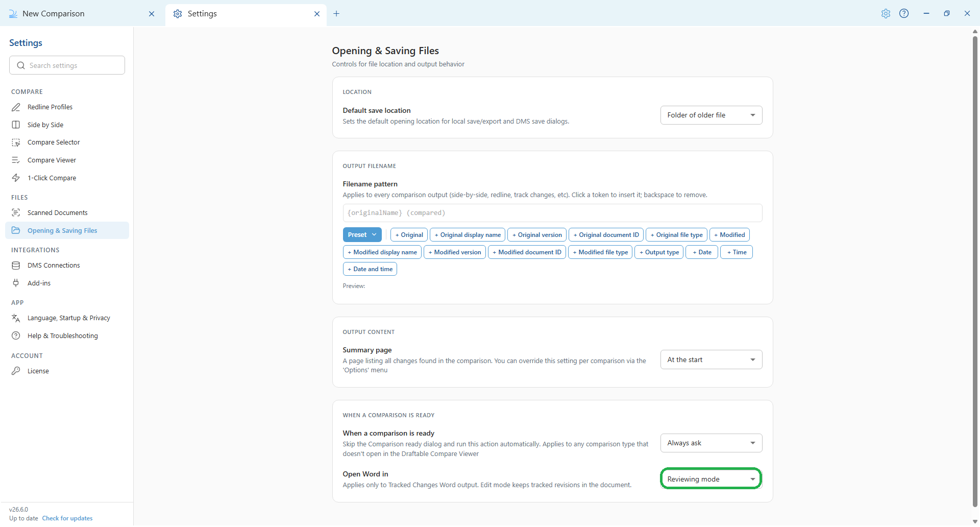Open Compare Selector settings
The width and height of the screenshot is (980, 527).
point(67,142)
